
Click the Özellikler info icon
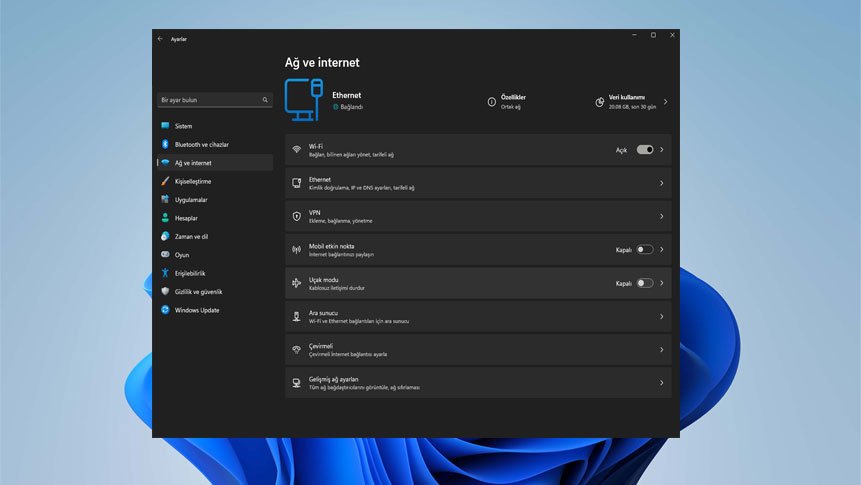[491, 102]
